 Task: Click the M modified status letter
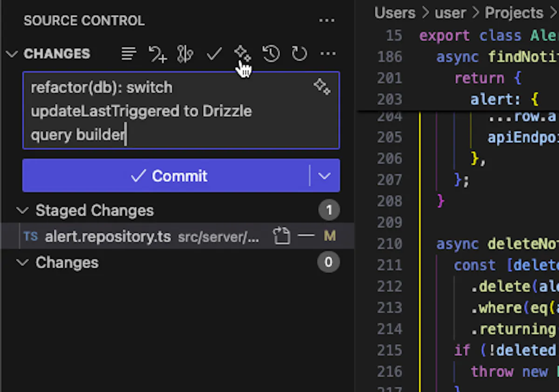tap(330, 237)
